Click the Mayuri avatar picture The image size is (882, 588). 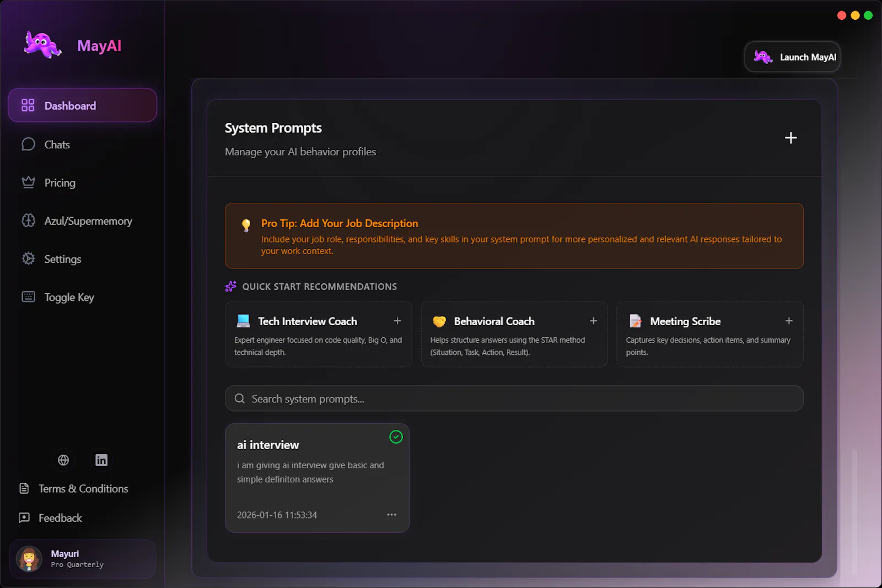click(x=29, y=559)
